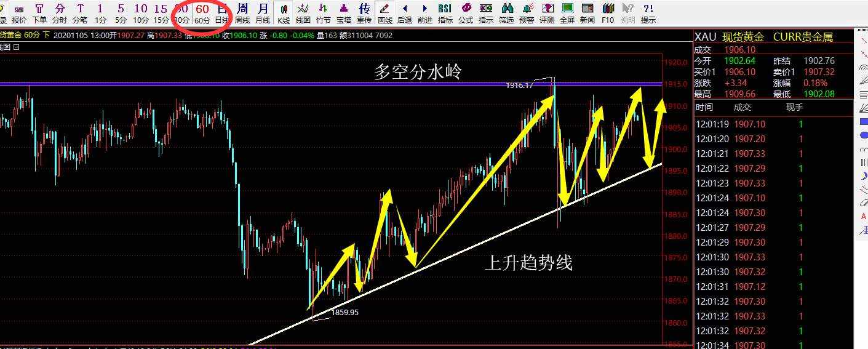The image size is (868, 349).
Task: Switch to the 日线 daily chart
Action: click(x=222, y=14)
